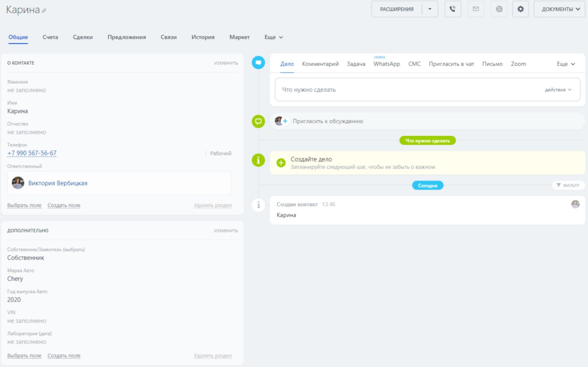The image size is (588, 367).
Task: Click the Что нужно сделать input field
Action: pyautogui.click(x=404, y=90)
